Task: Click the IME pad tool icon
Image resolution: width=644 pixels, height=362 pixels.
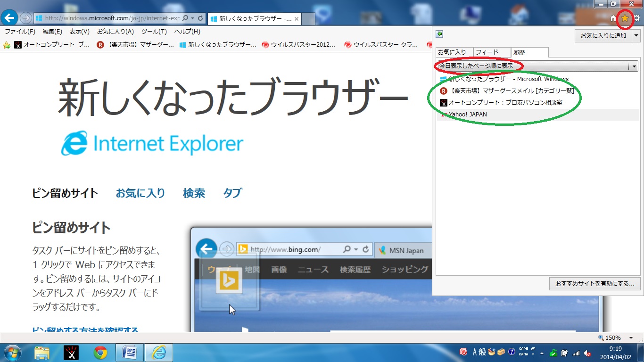Action: (492, 352)
